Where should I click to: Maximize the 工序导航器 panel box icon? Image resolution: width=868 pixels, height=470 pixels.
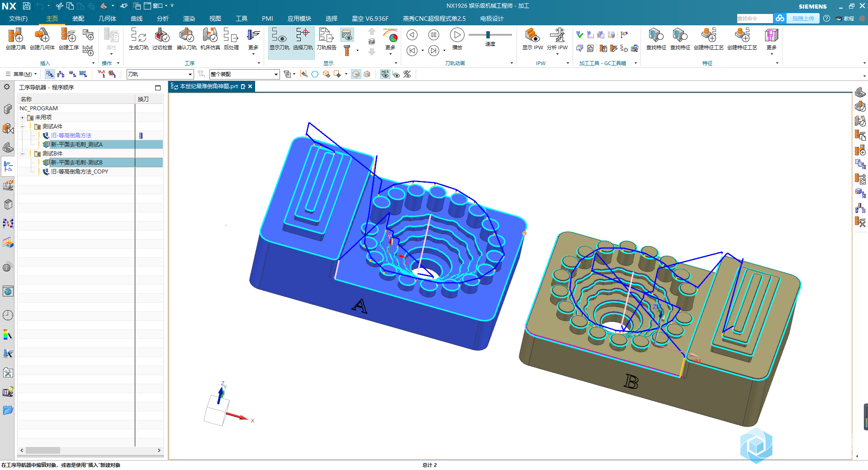[x=158, y=88]
